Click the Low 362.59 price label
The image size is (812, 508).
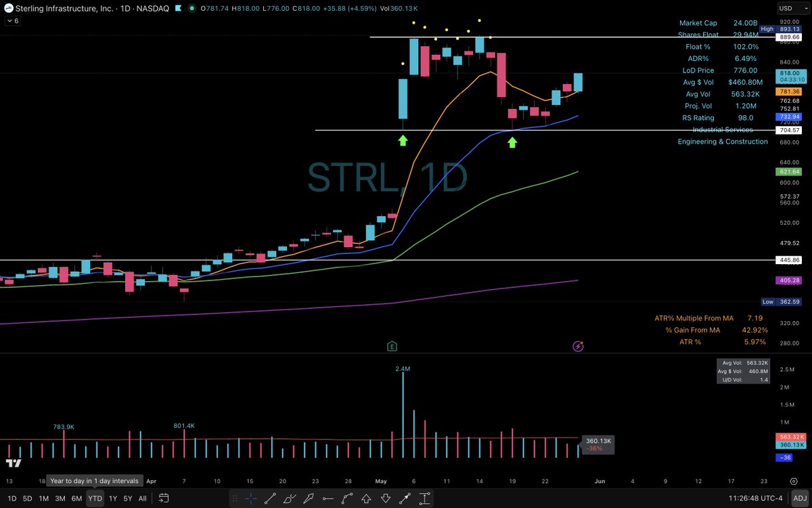[780, 301]
